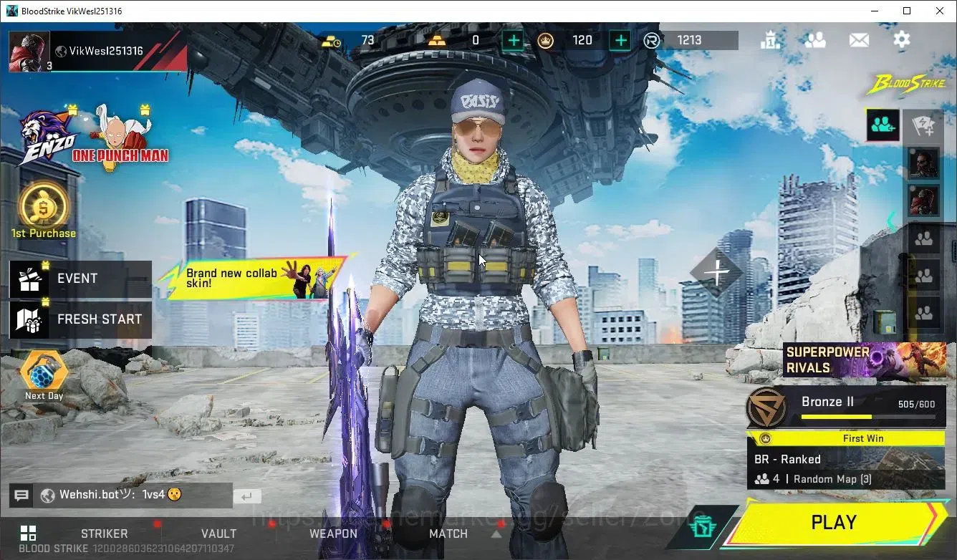Switch to the MATCH tab
Screen dimensions: 957x560
click(x=448, y=534)
